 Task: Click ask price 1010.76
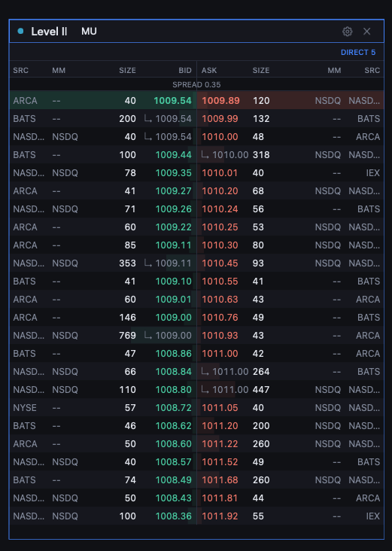coord(220,318)
